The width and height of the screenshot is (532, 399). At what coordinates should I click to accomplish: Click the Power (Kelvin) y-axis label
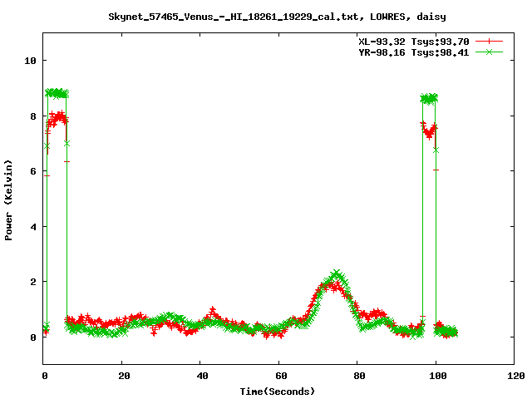(x=8, y=200)
